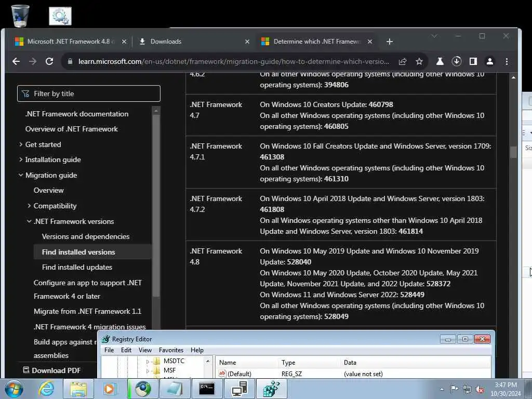Click the sidebar navigation scrollbar
The width and height of the screenshot is (532, 399).
(156, 205)
